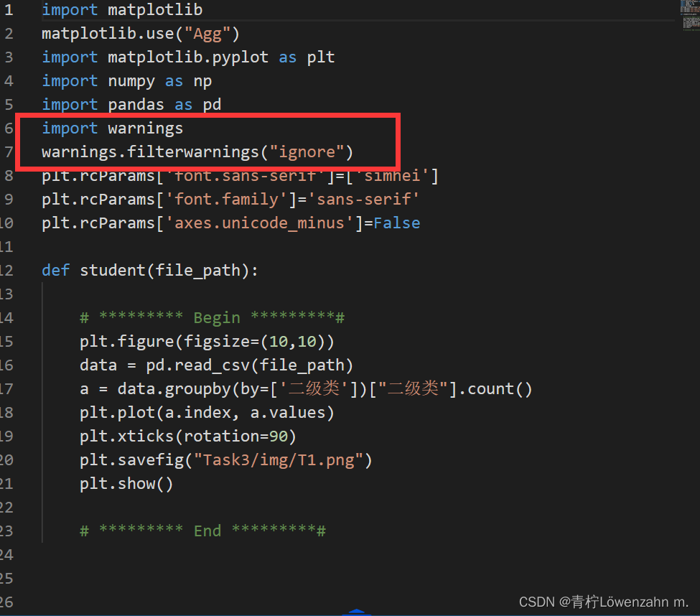The height and width of the screenshot is (616, 700).
Task: Click the 'import matplotlib' statement on line 1
Action: click(x=122, y=9)
